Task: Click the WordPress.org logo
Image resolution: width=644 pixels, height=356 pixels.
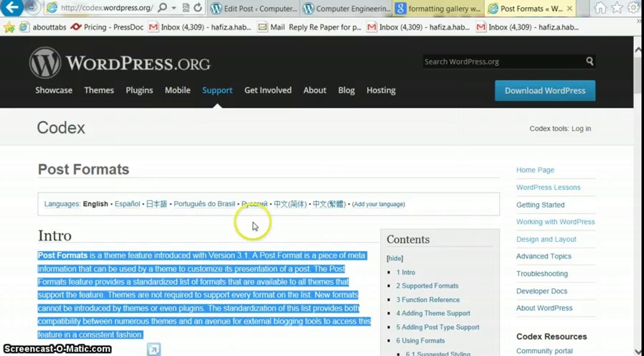Action: [120, 62]
